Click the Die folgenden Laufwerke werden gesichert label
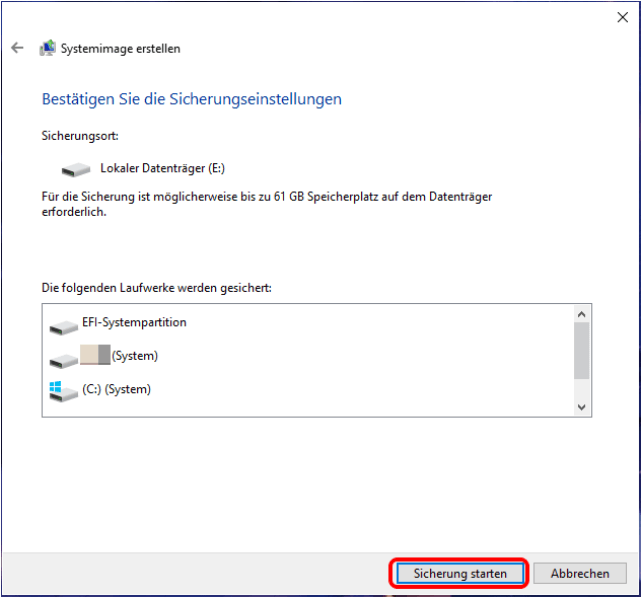The height and width of the screenshot is (597, 641). 157,288
